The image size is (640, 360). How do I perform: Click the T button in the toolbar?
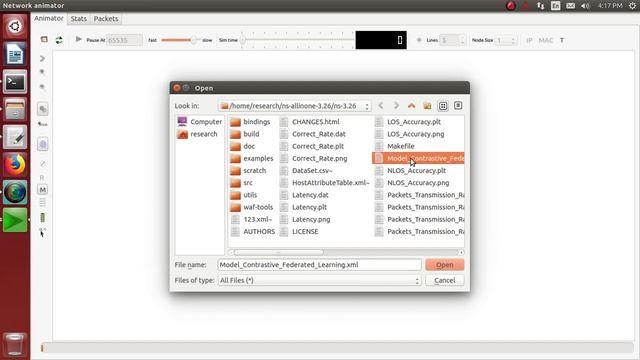(562, 40)
